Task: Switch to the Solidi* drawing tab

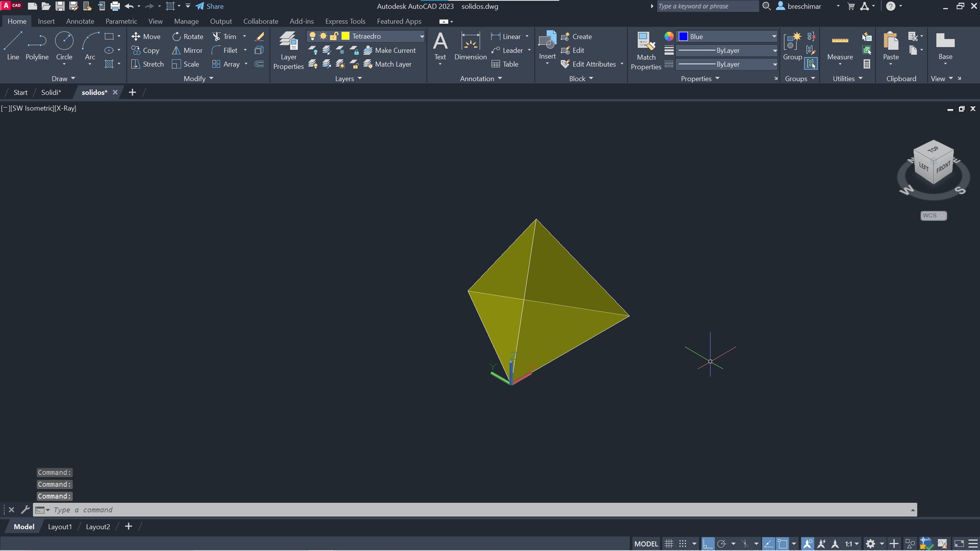Action: (51, 92)
